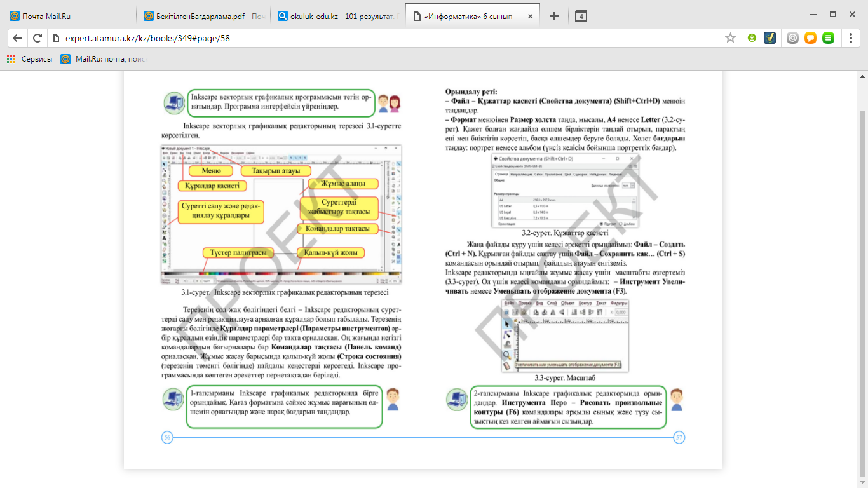Image resolution: width=868 pixels, height=488 pixels.
Task: Go back with the browser back arrow
Action: tap(17, 38)
